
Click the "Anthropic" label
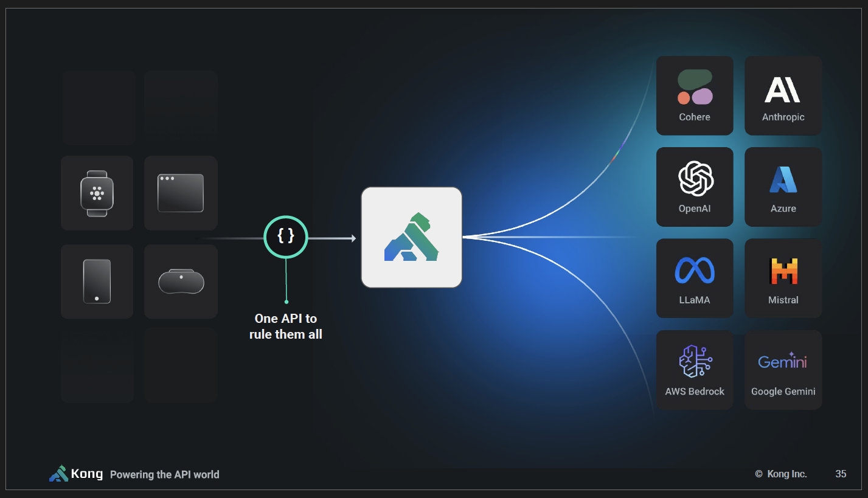pos(783,117)
